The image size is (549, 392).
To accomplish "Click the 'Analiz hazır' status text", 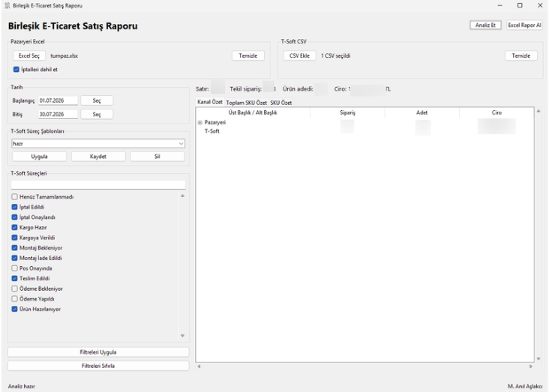I will (21, 387).
